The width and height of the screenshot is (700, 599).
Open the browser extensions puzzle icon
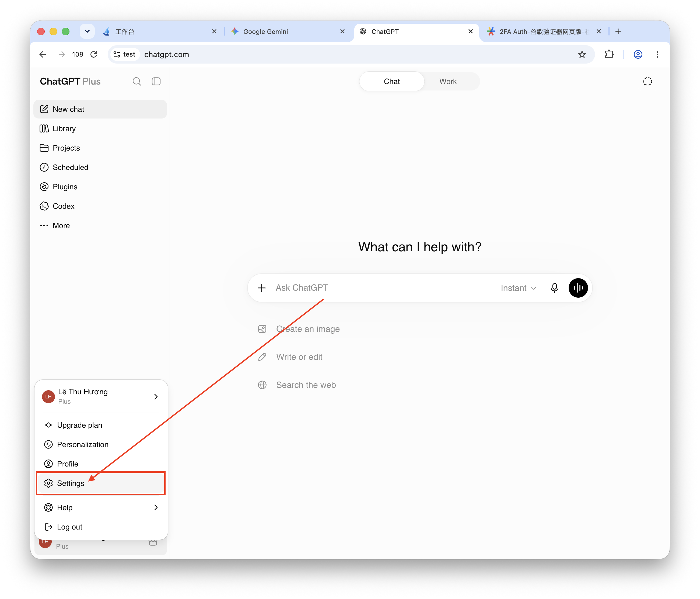coord(609,54)
